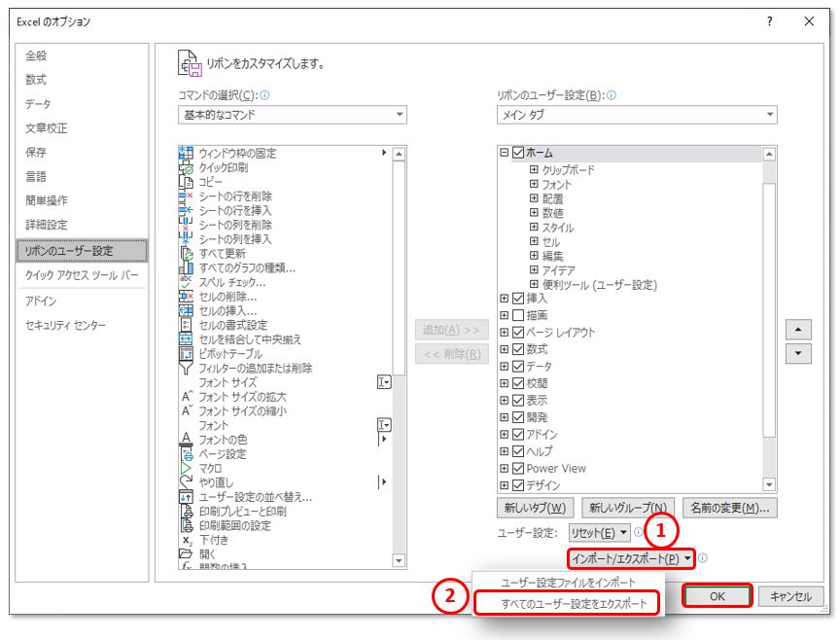The image size is (840, 640).
Task: Click the Format Cells (セルの書式設定) icon
Action: pos(186,325)
